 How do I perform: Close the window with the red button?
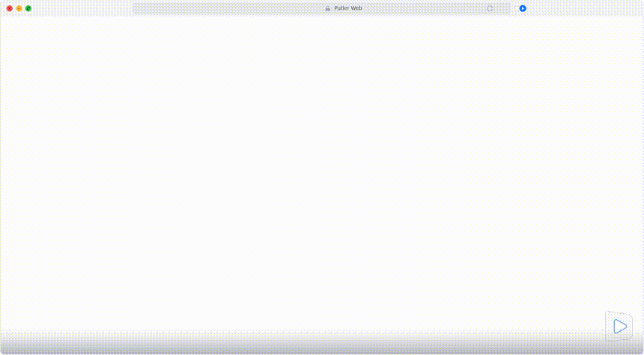(x=10, y=8)
